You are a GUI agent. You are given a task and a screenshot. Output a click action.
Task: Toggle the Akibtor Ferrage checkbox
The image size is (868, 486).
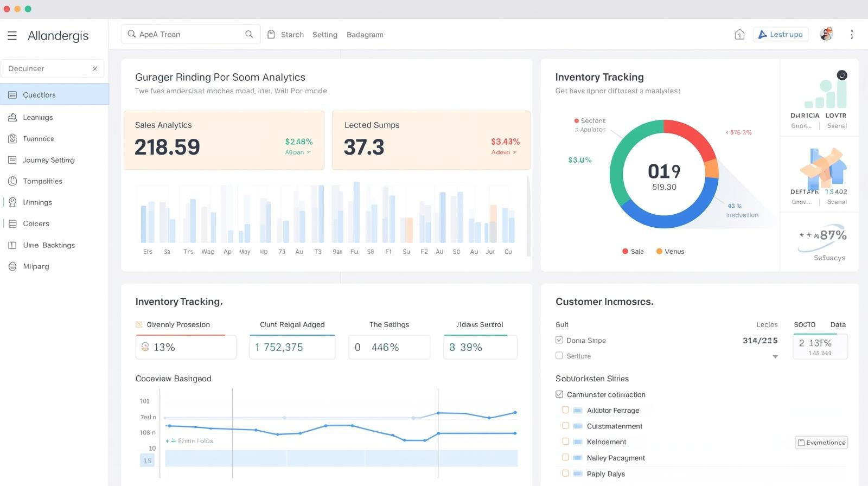pos(565,410)
